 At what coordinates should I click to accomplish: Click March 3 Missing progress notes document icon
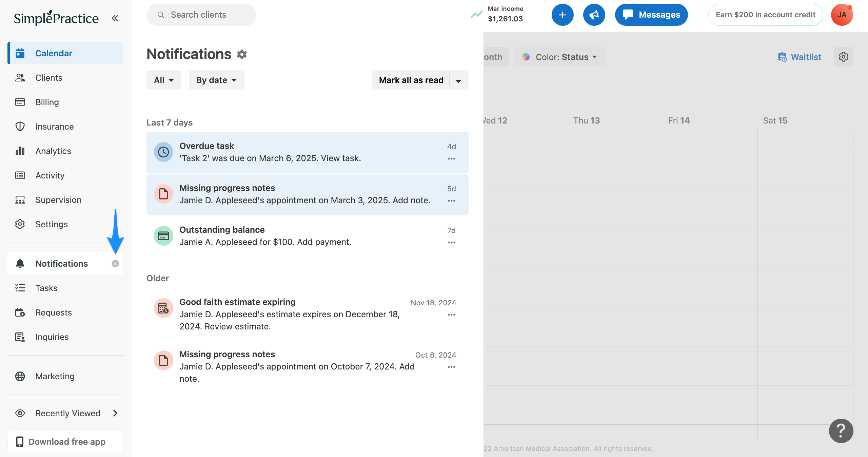click(x=163, y=194)
